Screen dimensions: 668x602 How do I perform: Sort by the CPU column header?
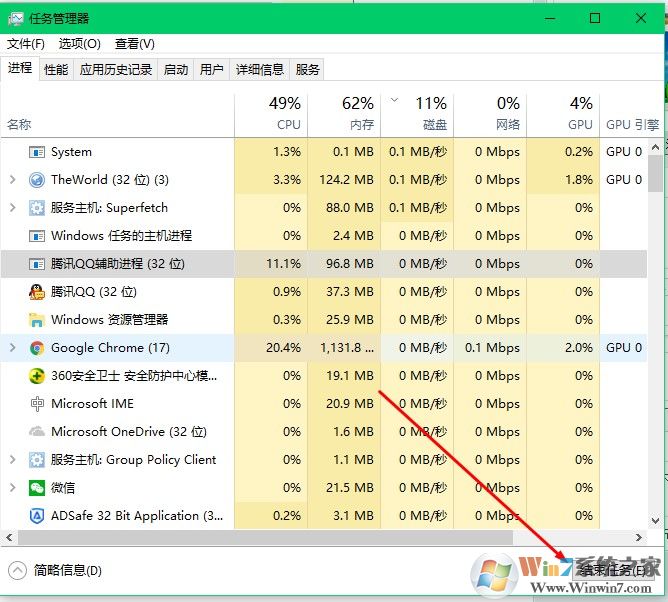pyautogui.click(x=271, y=115)
